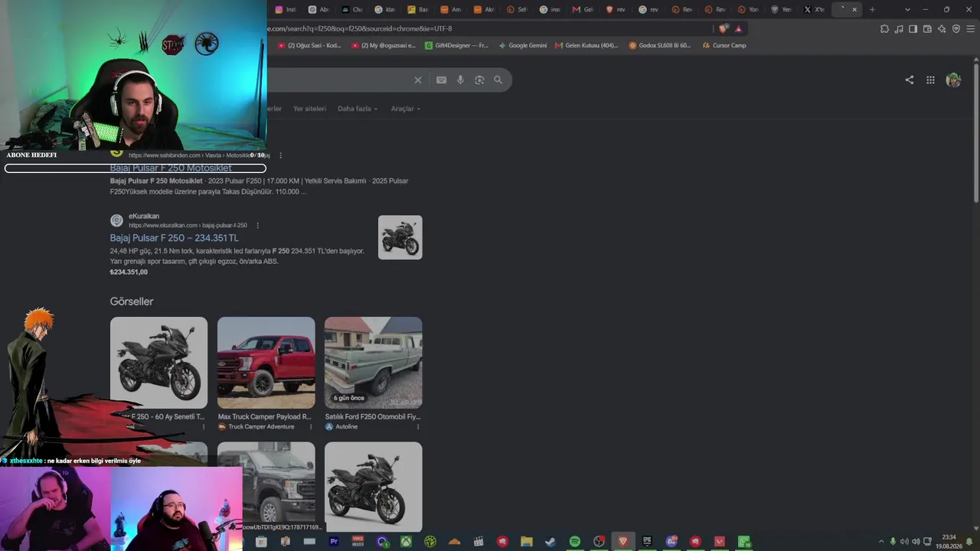Open the Google apps grid

coord(930,80)
